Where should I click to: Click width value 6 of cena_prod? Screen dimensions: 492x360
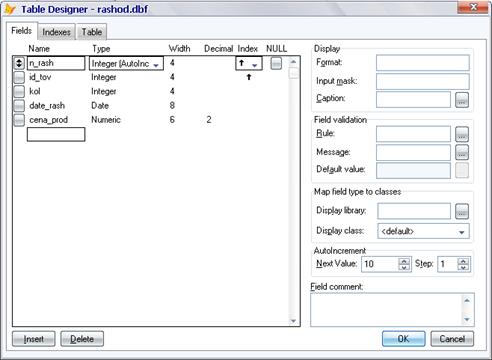point(172,120)
